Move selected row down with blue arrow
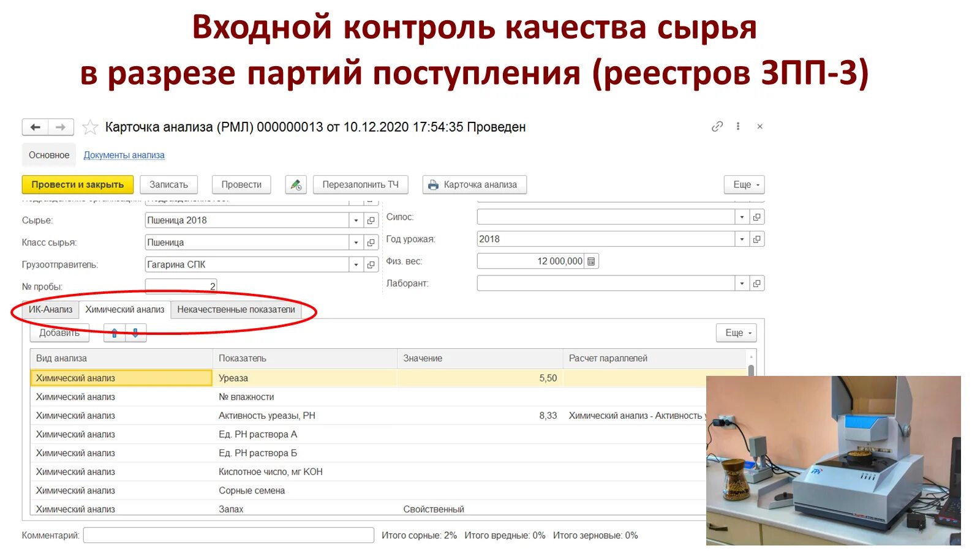This screenshot has height=551, width=980. click(x=135, y=333)
